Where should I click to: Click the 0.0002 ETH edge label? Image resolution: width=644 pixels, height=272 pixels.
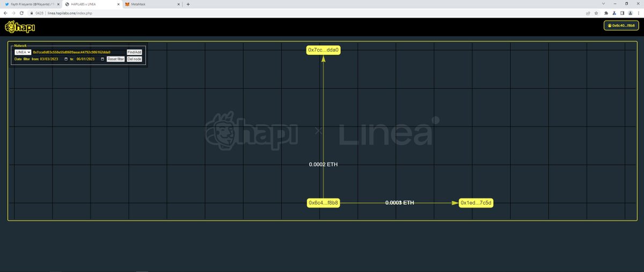[x=324, y=164]
